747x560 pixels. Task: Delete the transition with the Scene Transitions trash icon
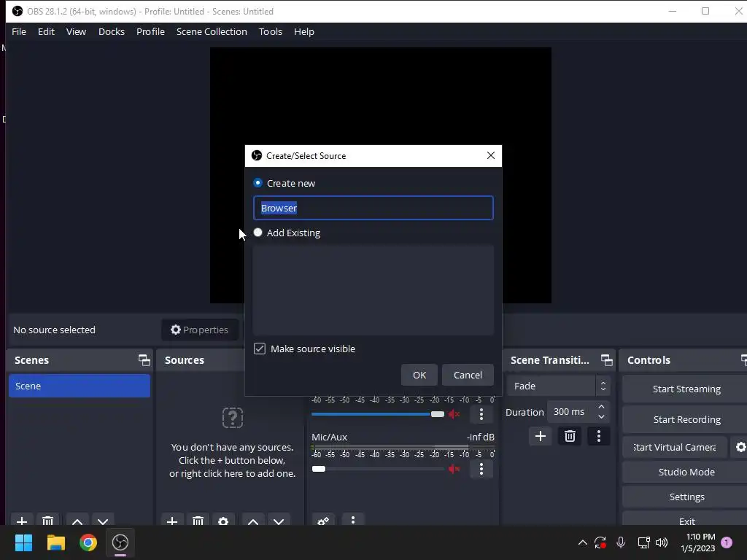click(x=570, y=436)
